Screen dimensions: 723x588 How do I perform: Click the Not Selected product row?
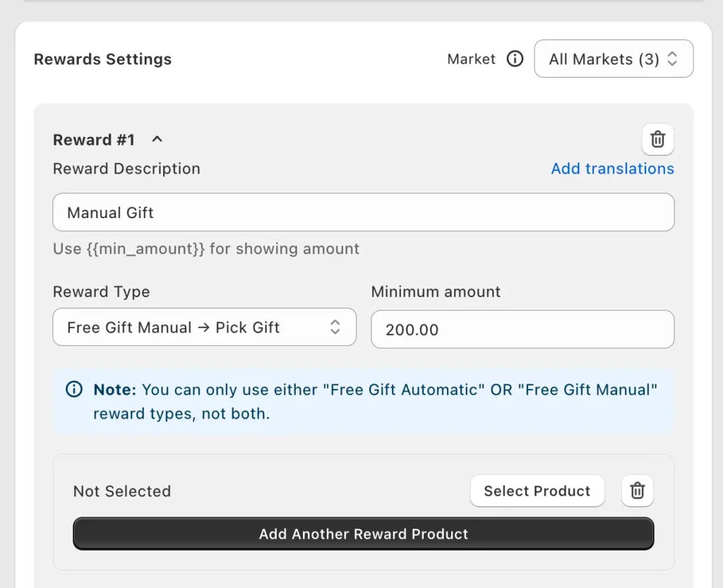click(121, 491)
